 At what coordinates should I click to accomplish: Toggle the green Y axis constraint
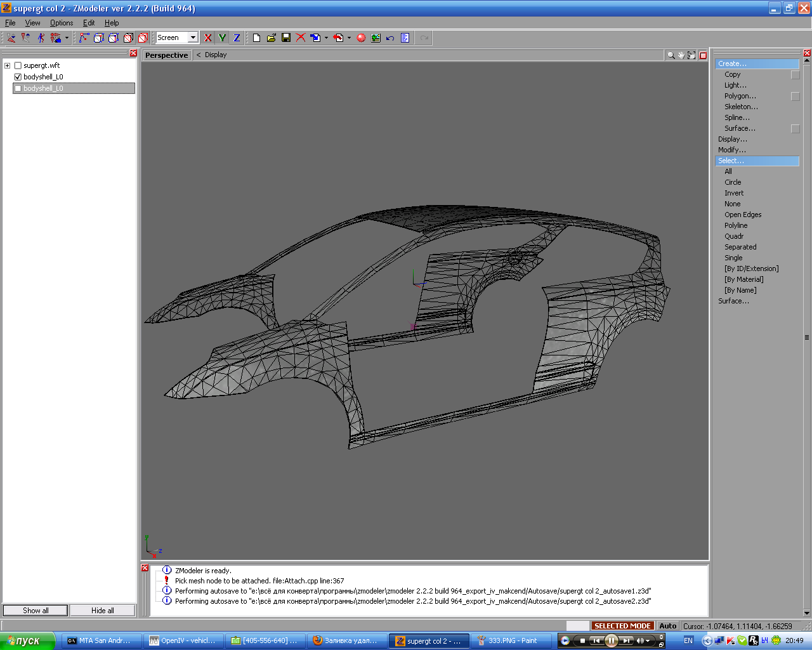(222, 38)
